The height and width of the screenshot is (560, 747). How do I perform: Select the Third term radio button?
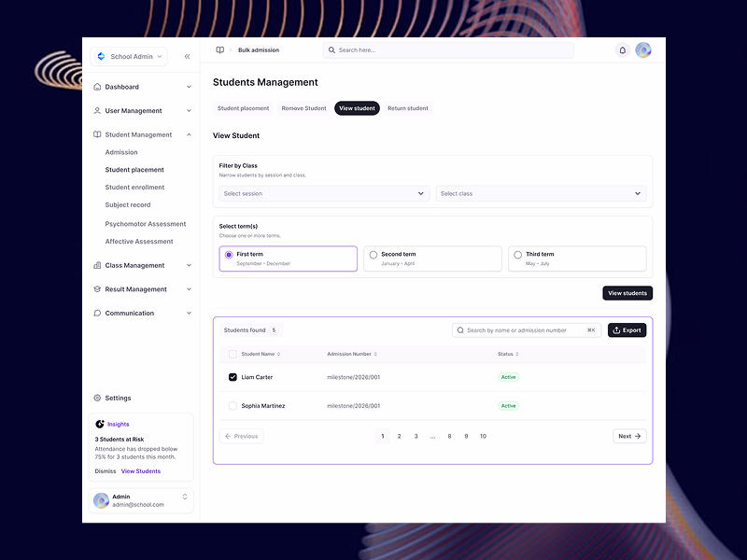pyautogui.click(x=518, y=255)
